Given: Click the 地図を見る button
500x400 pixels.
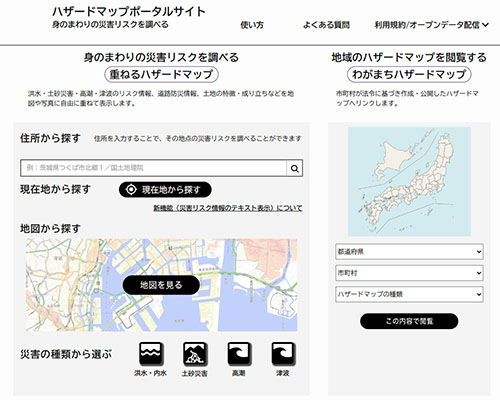Looking at the screenshot, I should click(x=161, y=285).
